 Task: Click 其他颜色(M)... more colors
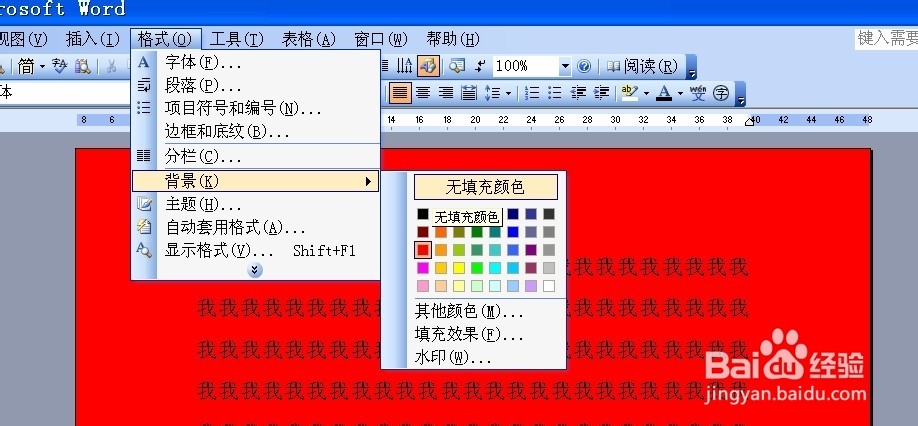coord(469,311)
